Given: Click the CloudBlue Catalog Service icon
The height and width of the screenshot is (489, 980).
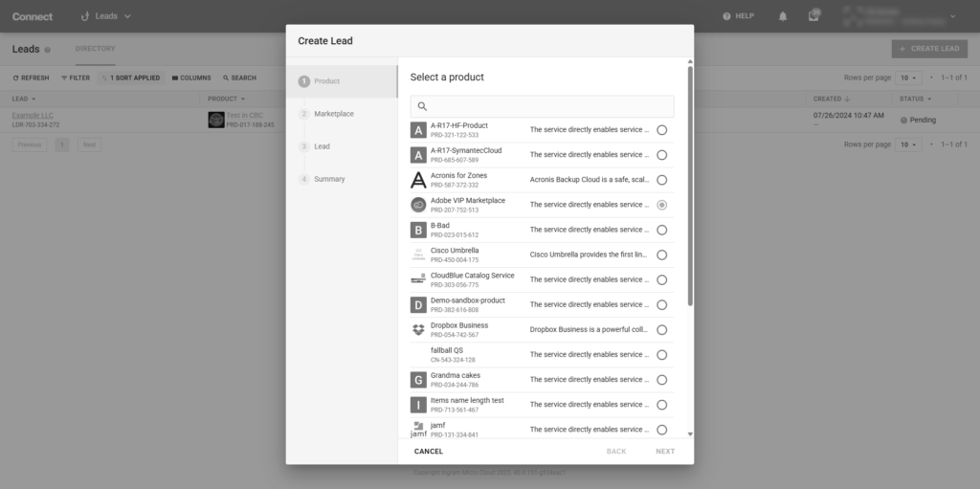Looking at the screenshot, I should (x=418, y=279).
